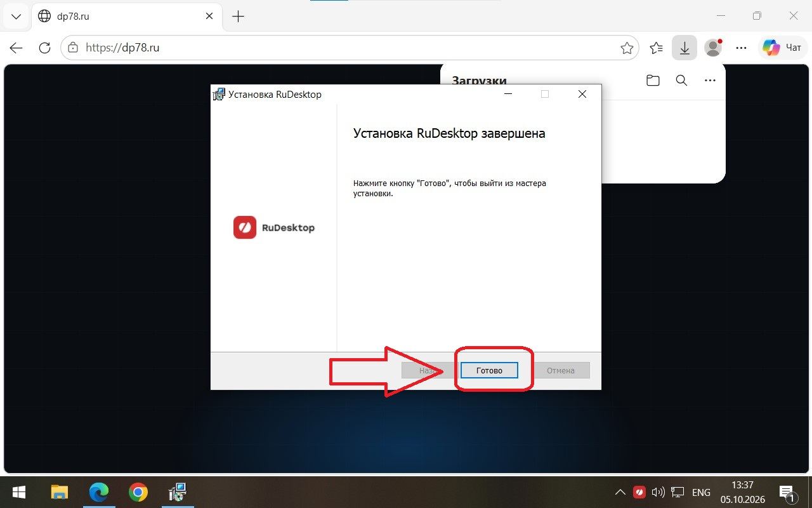Open File Explorer from taskbar
Screen dimensions: 812x508
[x=59, y=492]
